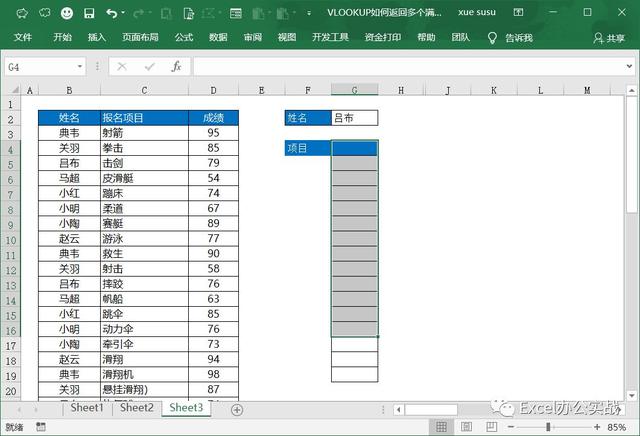The width and height of the screenshot is (640, 436).
Task: Select row 10 header
Action: 11,240
